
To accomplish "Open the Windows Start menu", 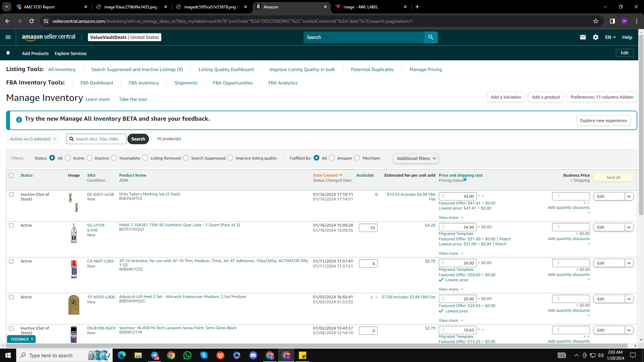I will click(x=8, y=355).
